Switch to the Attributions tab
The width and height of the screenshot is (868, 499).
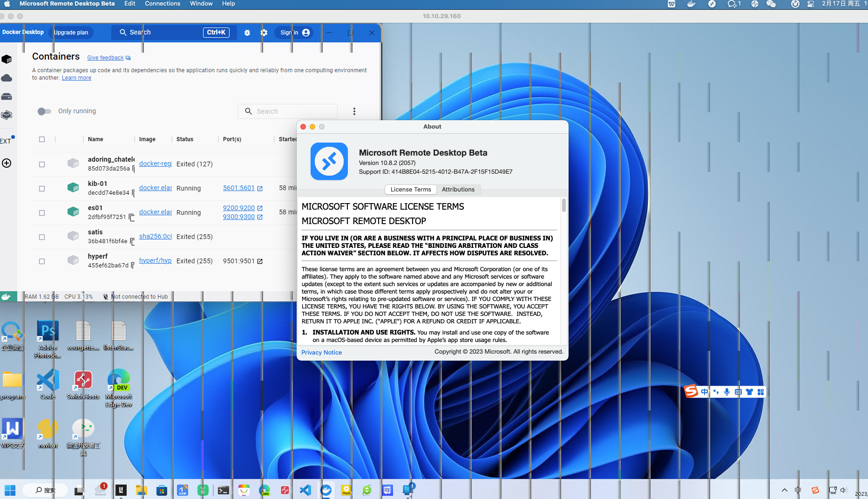pos(458,189)
